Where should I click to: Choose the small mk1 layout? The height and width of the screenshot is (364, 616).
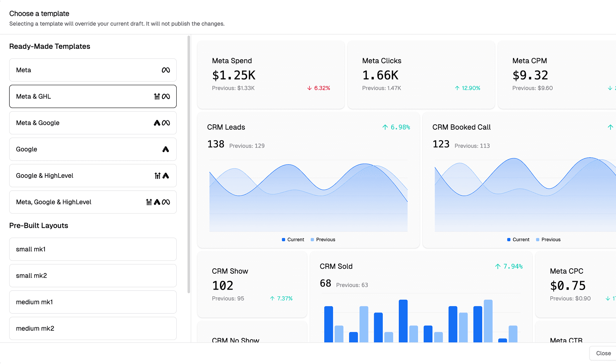93,249
